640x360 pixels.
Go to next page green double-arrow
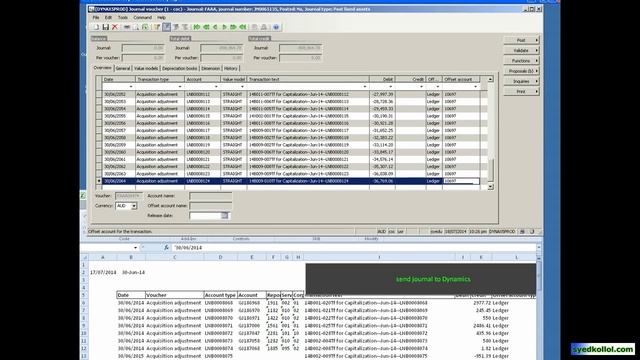[x=233, y=27]
